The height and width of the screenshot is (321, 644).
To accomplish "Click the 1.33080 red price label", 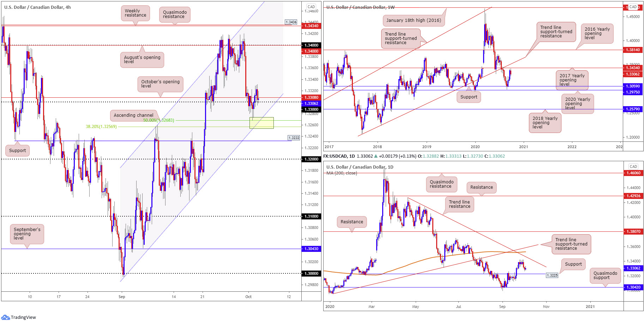I will coord(311,97).
